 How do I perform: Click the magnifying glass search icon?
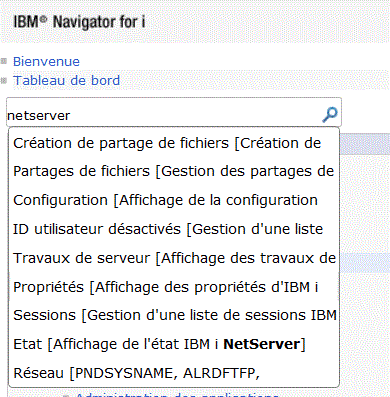[x=330, y=114]
